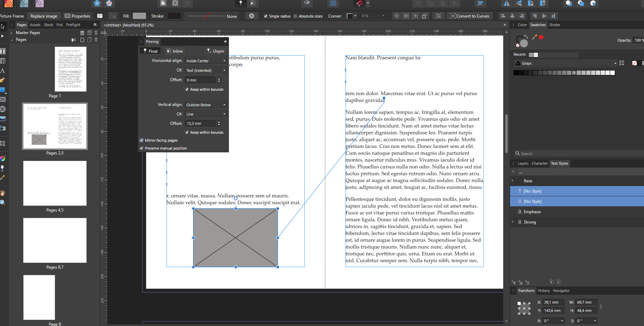Click the Inline pinning button
The width and height of the screenshot is (644, 326).
pos(175,51)
